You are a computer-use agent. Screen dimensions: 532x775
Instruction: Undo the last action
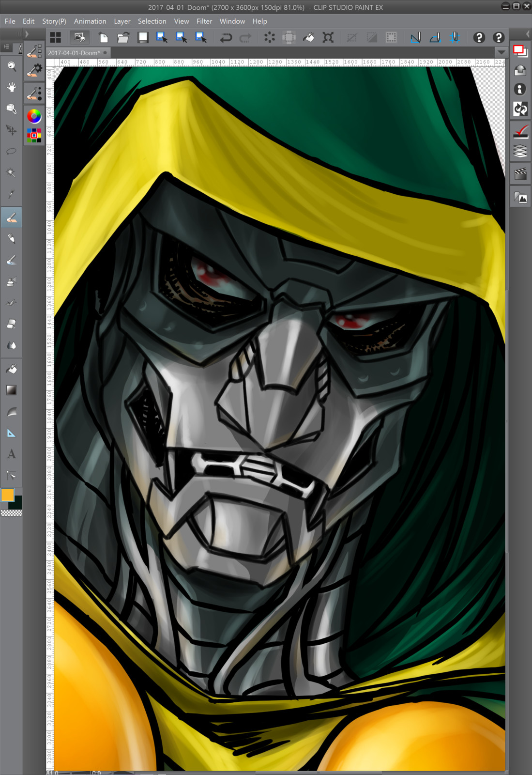(226, 37)
